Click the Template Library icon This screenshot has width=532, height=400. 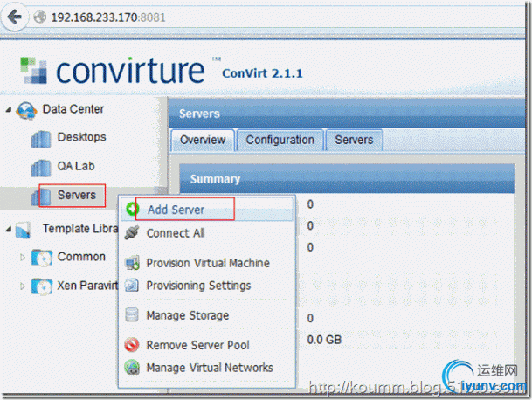[24, 230]
